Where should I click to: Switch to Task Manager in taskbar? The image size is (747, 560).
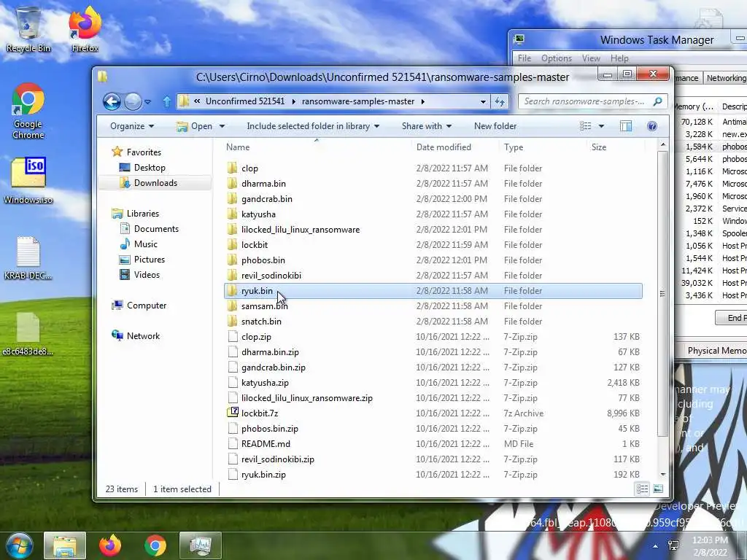(201, 545)
